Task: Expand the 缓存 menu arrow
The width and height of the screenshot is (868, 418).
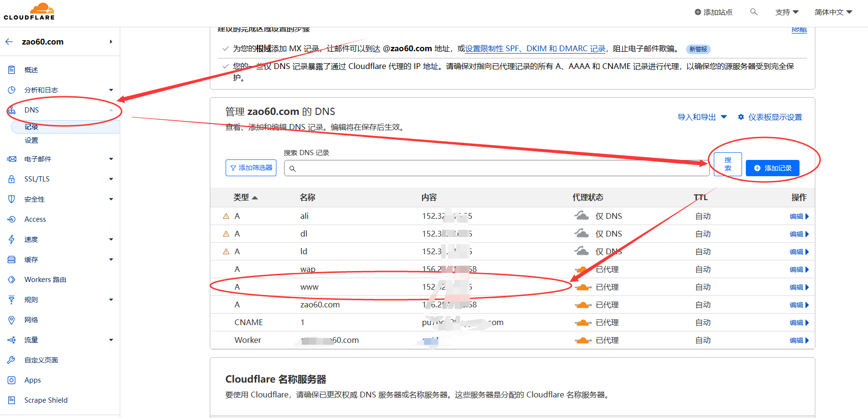Action: (x=111, y=260)
